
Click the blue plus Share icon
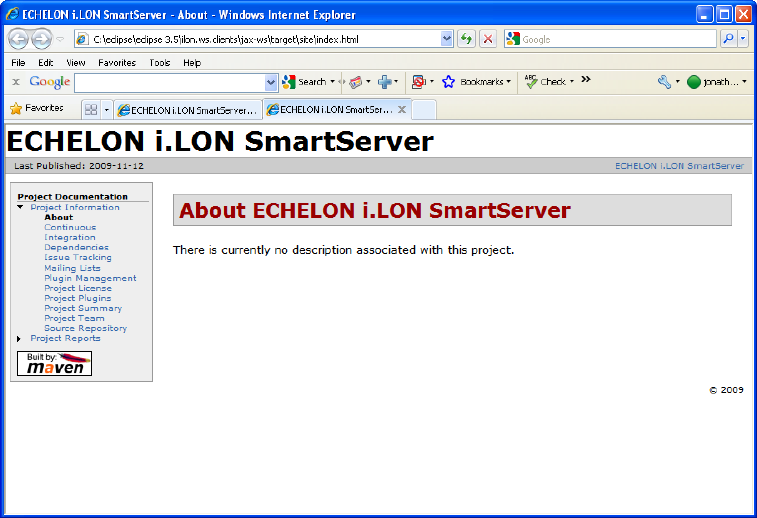point(385,82)
